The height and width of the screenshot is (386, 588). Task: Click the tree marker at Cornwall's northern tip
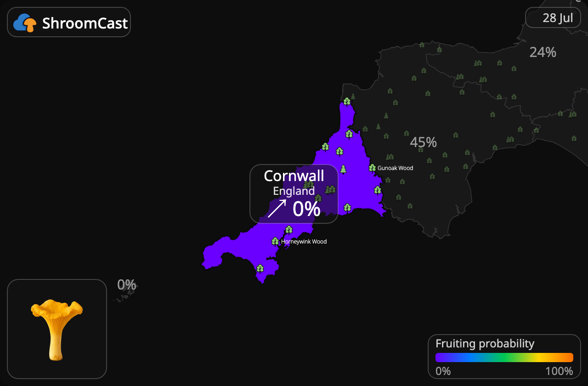click(347, 101)
